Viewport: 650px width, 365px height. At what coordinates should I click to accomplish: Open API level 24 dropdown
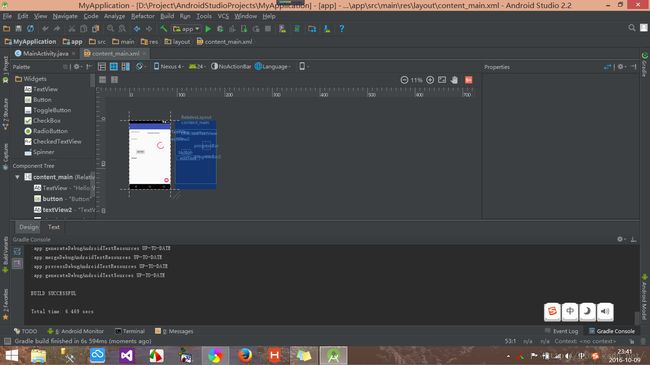[197, 66]
